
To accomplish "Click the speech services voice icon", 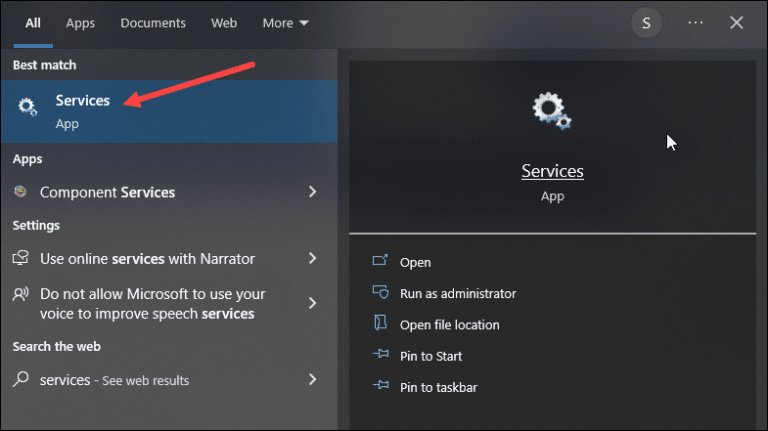I will click(x=21, y=295).
